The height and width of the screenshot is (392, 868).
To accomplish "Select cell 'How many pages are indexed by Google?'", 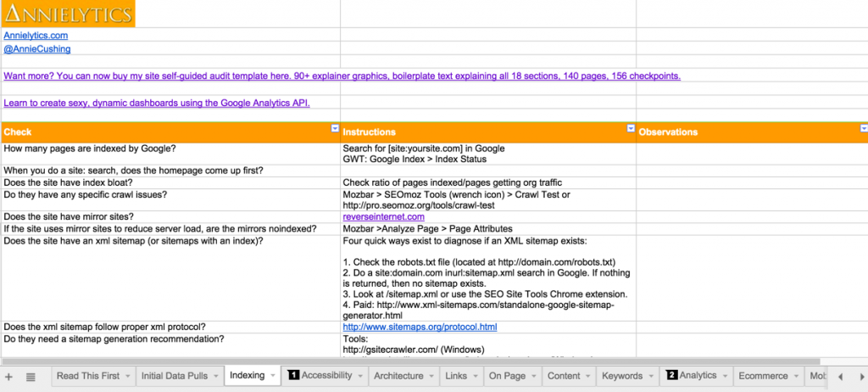I will 170,154.
